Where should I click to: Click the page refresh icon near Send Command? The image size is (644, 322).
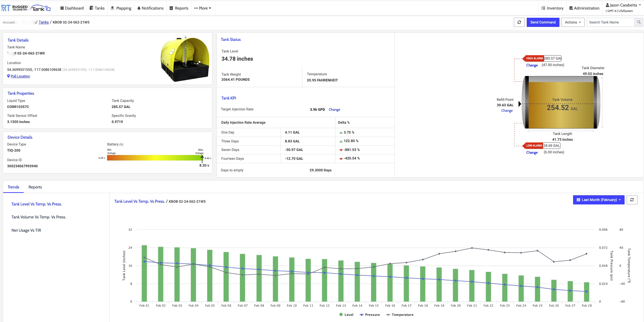pos(519,22)
